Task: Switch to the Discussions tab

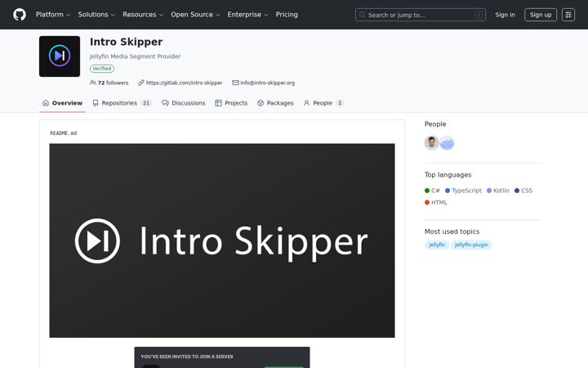Action: 184,103
